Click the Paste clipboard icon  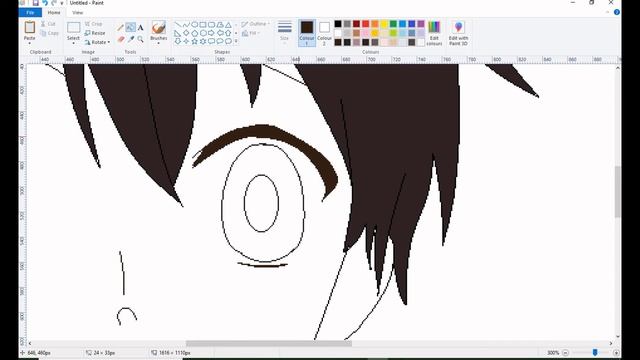(29, 27)
